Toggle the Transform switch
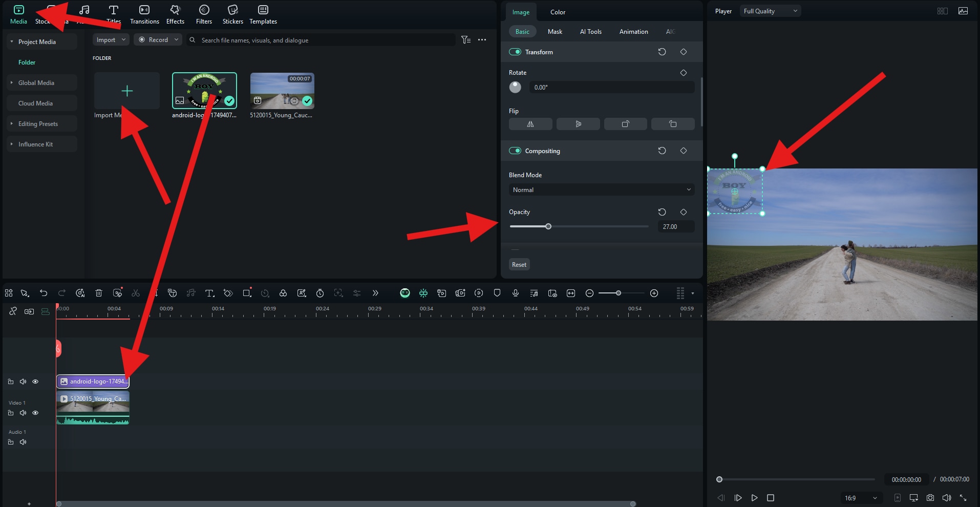Image resolution: width=980 pixels, height=507 pixels. 515,52
